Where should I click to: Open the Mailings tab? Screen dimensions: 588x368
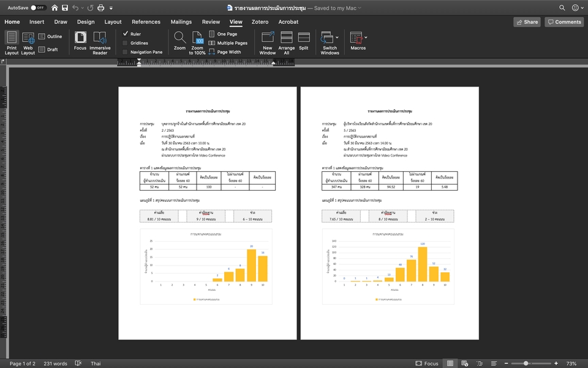pos(181,22)
